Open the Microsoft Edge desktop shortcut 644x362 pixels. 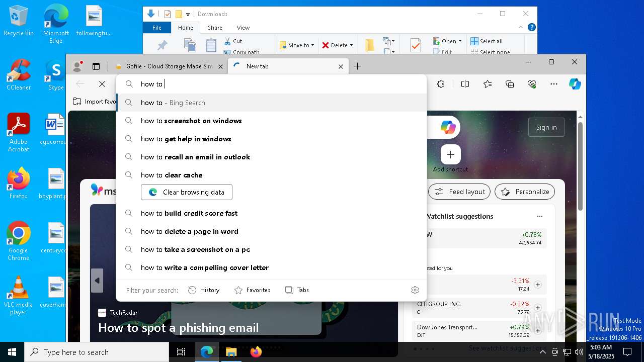(x=56, y=24)
